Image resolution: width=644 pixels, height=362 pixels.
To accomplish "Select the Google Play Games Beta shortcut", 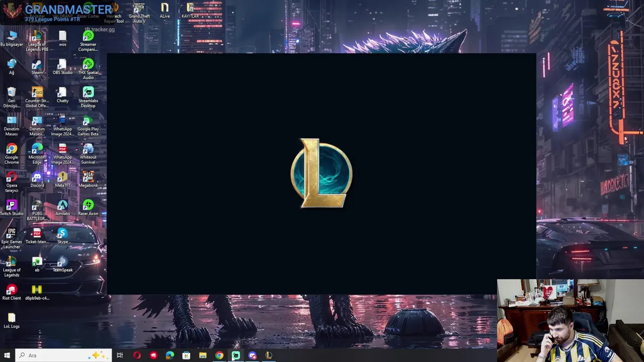I will click(x=88, y=126).
